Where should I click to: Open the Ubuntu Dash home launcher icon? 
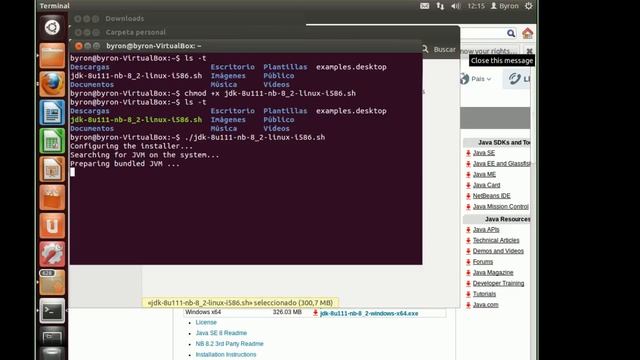pos(52,27)
